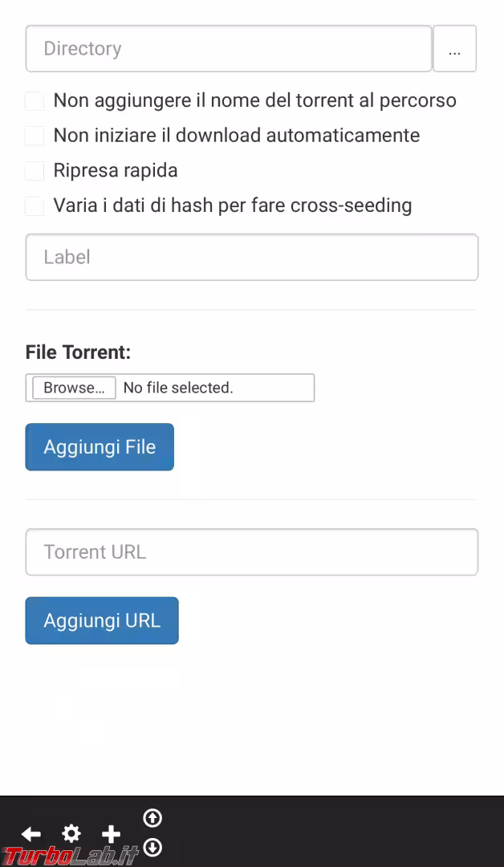
Task: Select the Torrent URL input field
Action: point(251,552)
